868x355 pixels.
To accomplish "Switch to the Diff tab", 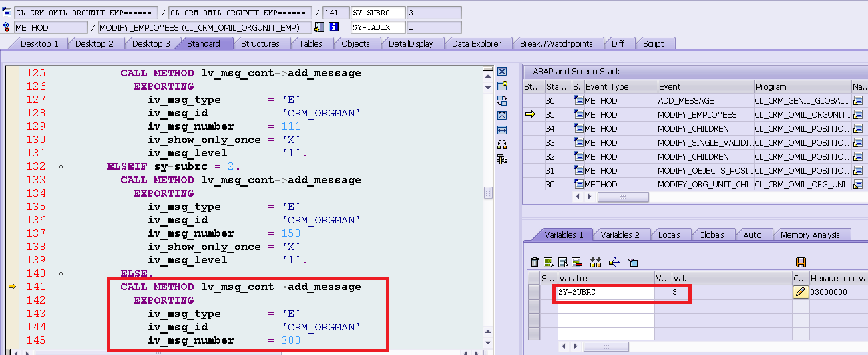I will [x=618, y=43].
